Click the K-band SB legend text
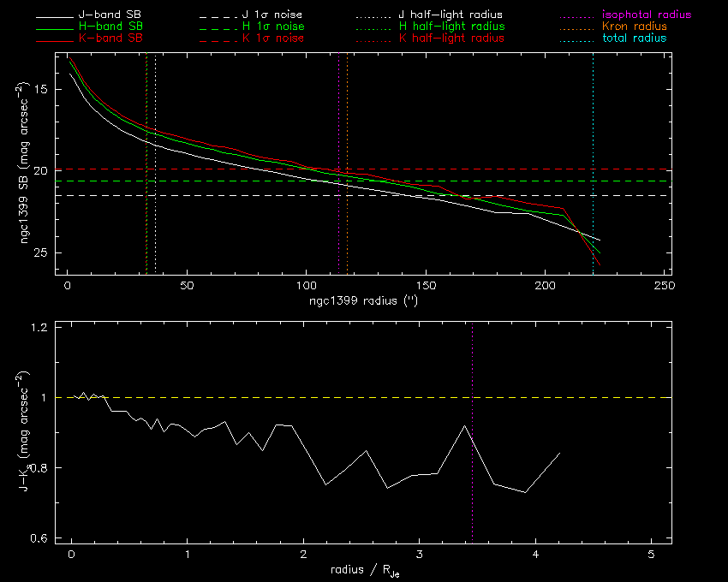The height and width of the screenshot is (582, 728). pyautogui.click(x=110, y=39)
